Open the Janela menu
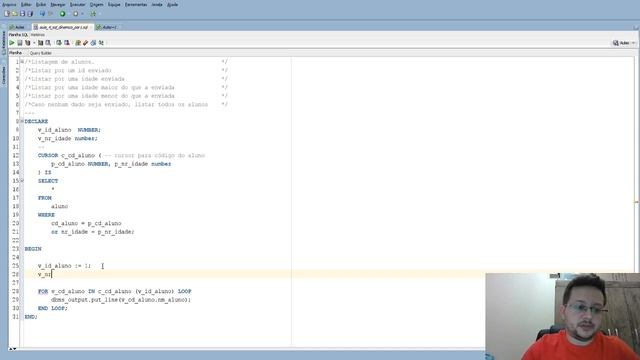The width and height of the screenshot is (640, 360). point(157,4)
